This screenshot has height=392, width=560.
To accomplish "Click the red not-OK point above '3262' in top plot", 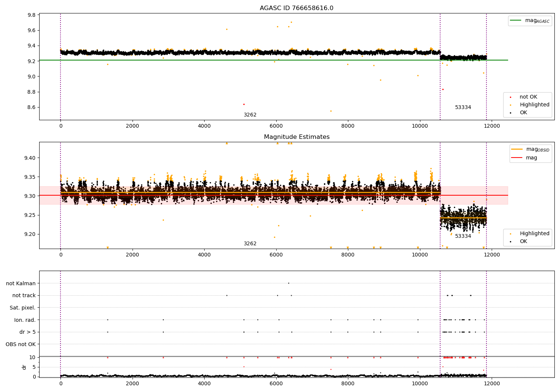I will 244,104.
